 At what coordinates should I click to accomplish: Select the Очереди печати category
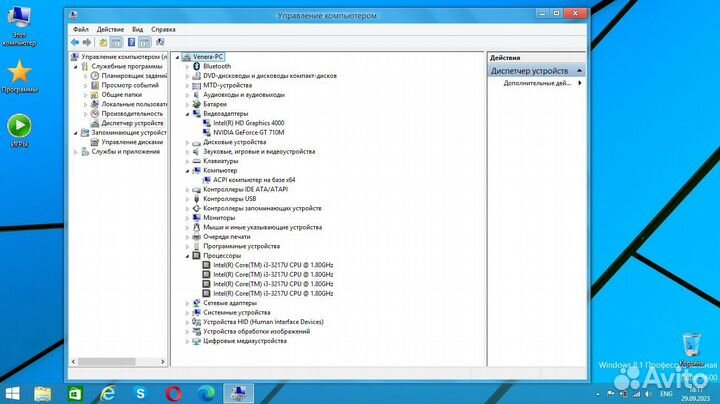click(226, 237)
